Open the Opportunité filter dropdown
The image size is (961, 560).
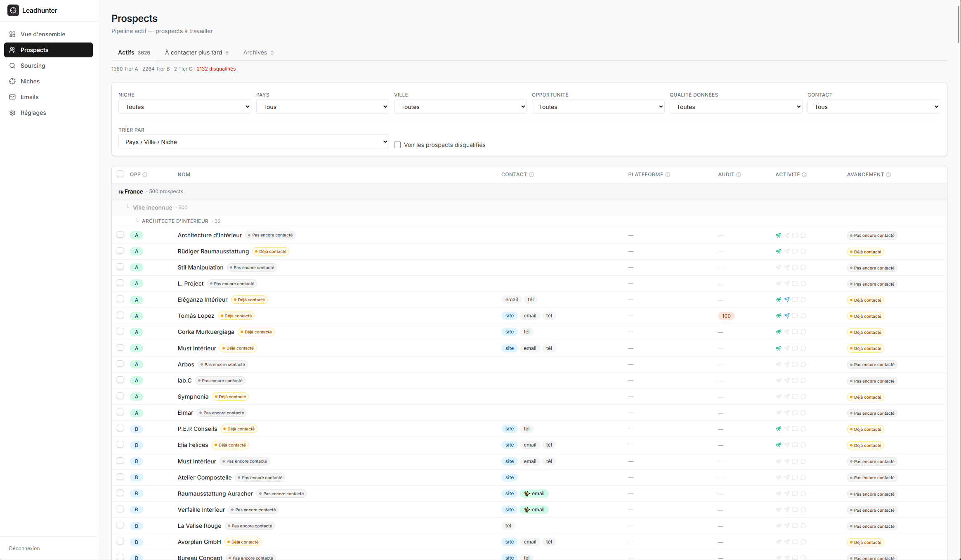click(598, 106)
